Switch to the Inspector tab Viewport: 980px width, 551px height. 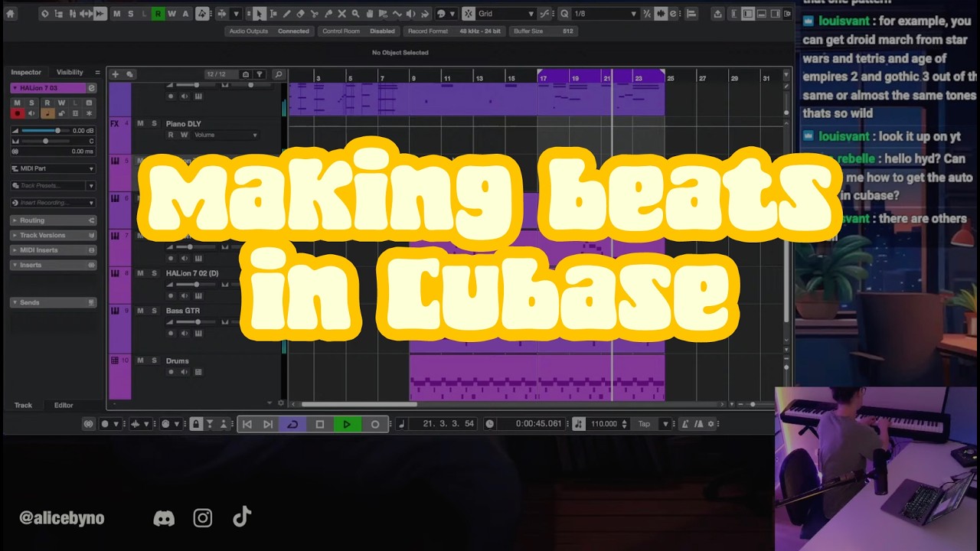tap(26, 72)
